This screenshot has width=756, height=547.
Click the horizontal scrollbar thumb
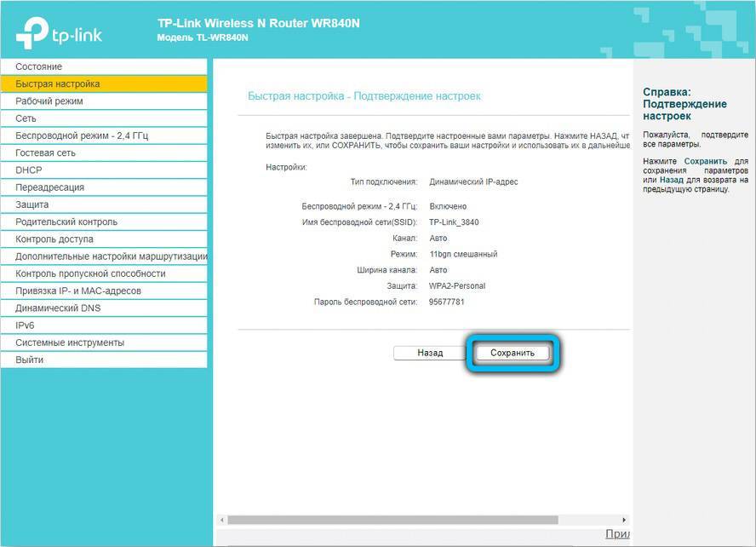tap(392, 519)
